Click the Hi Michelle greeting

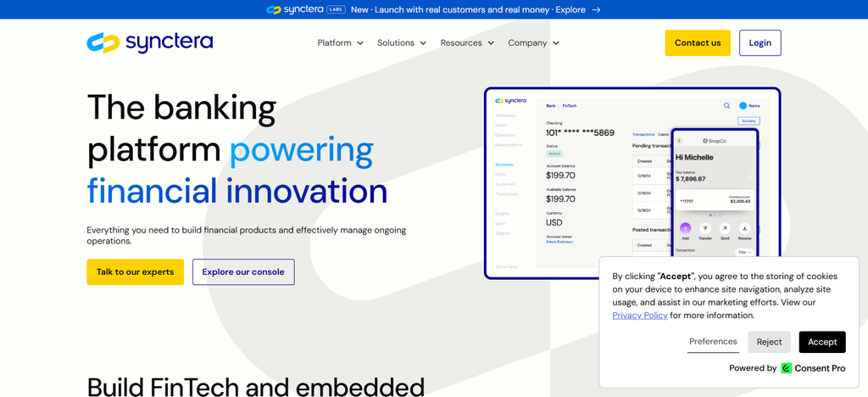[694, 157]
